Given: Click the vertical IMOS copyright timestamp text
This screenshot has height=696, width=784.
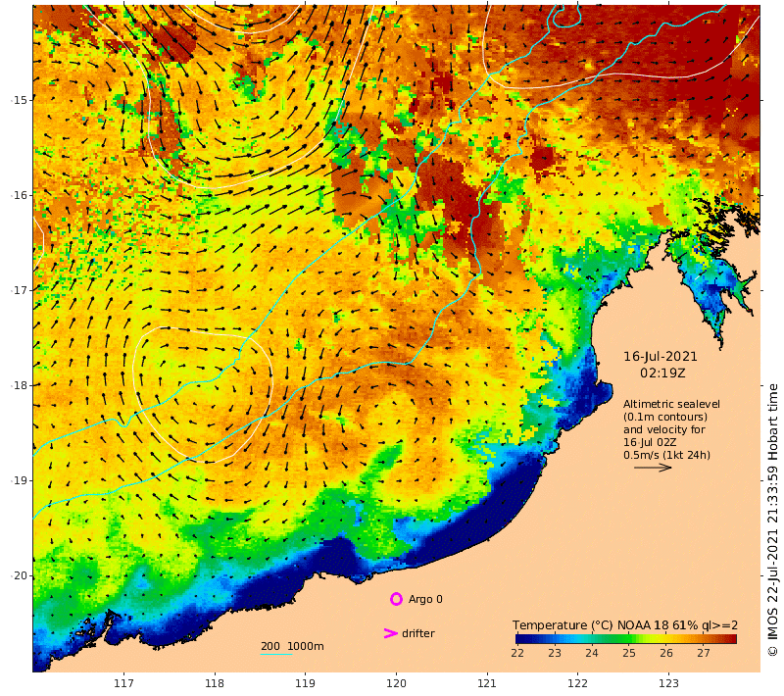Looking at the screenshot, I should coord(772,520).
